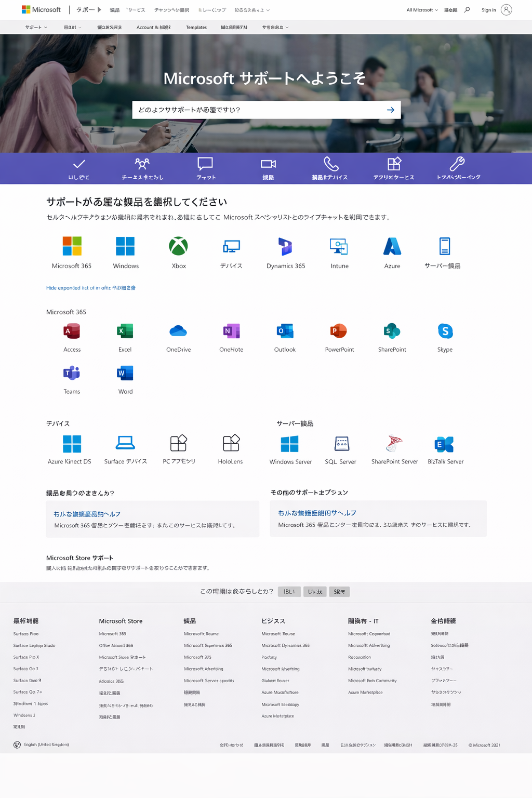Select the Xbox support icon

pyautogui.click(x=178, y=246)
